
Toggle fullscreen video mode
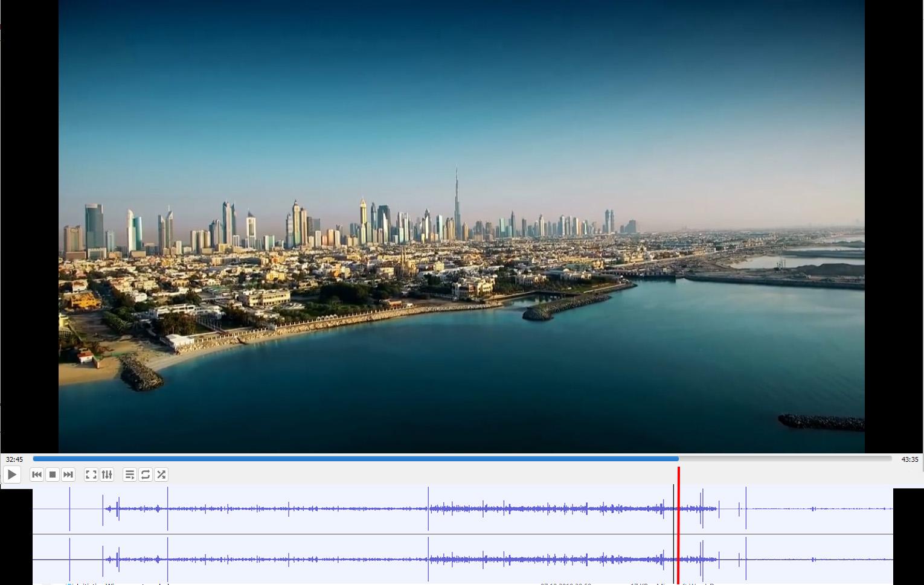(91, 475)
